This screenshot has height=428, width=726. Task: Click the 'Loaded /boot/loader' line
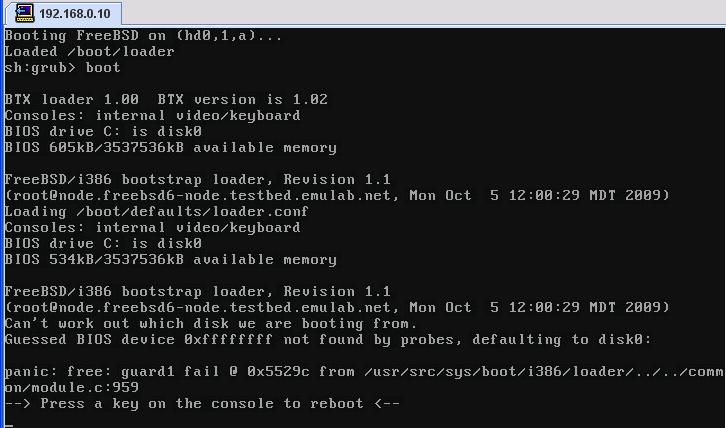[89, 51]
